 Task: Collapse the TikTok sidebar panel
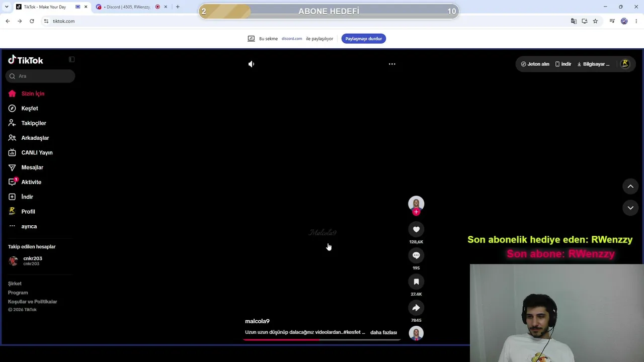pos(71,59)
